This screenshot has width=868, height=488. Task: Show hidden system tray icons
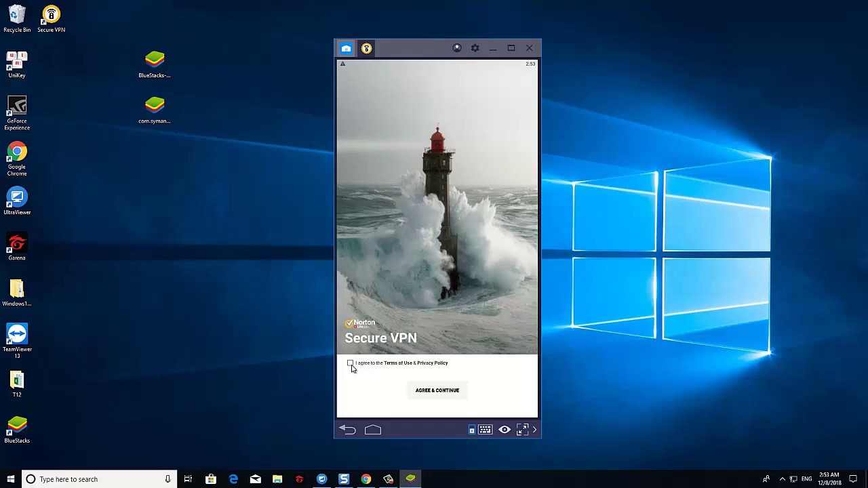[x=782, y=479]
